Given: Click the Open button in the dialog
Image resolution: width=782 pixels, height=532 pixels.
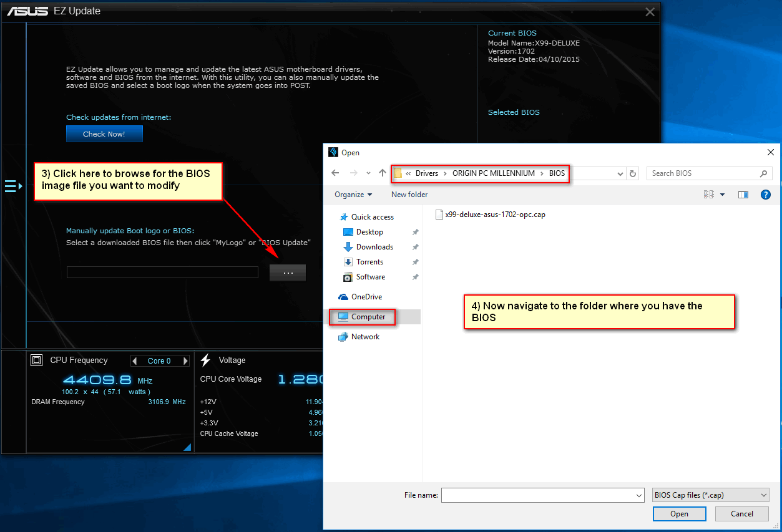Looking at the screenshot, I should pos(679,514).
